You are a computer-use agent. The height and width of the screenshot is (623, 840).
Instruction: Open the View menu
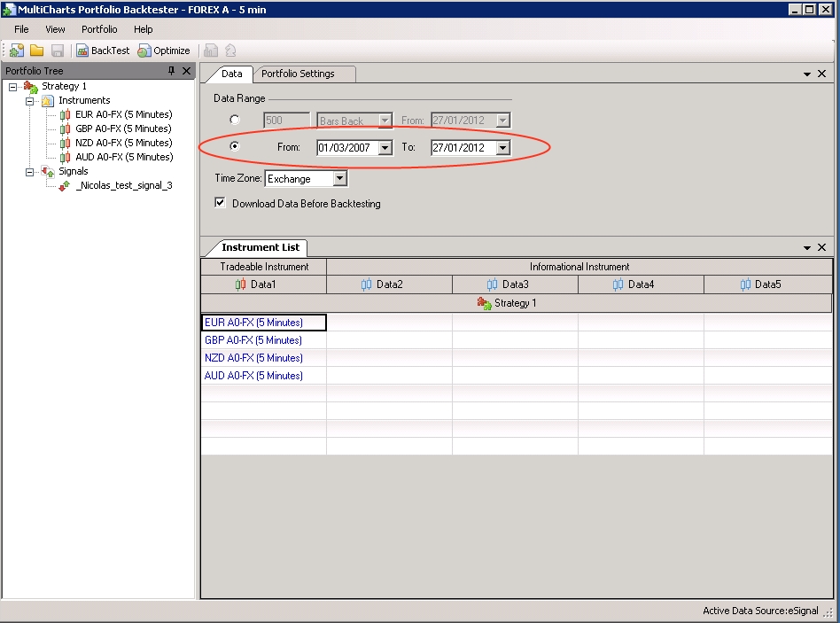click(55, 29)
